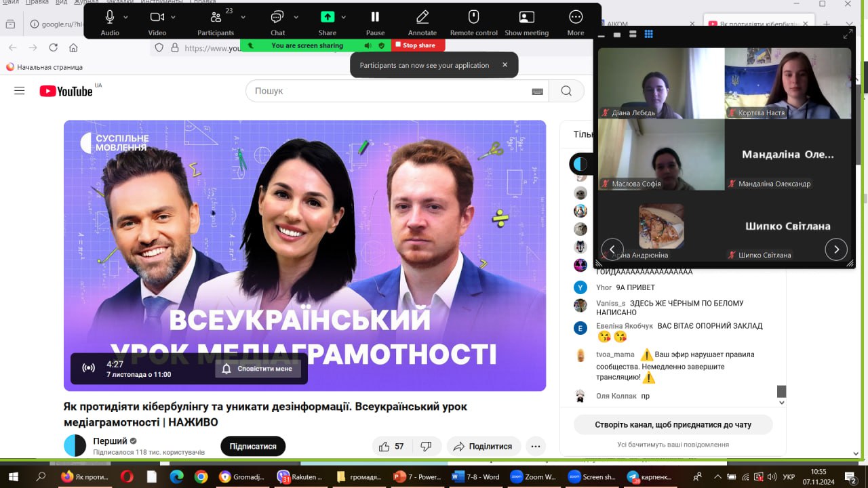Image resolution: width=868 pixels, height=488 pixels.
Task: Toggle camera with the Video button
Action: tap(157, 17)
